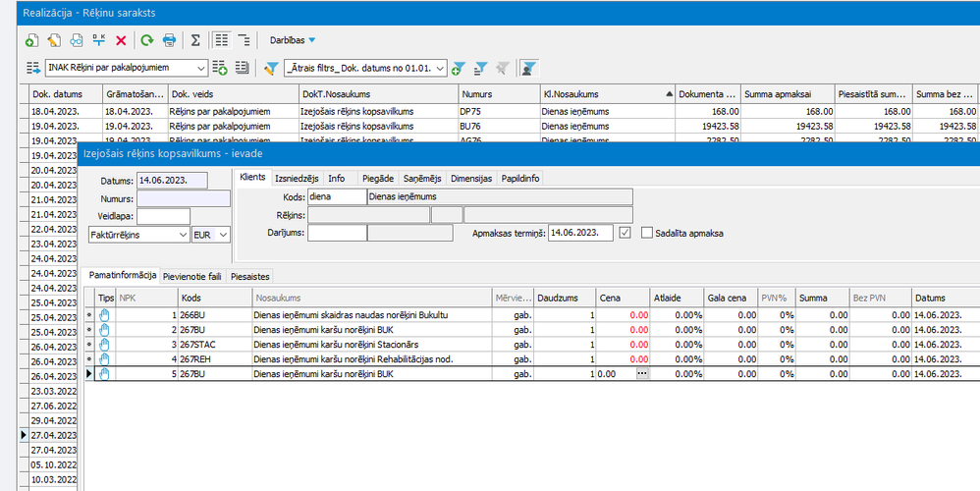
Task: Click the sigma sum totals icon
Action: tap(195, 40)
